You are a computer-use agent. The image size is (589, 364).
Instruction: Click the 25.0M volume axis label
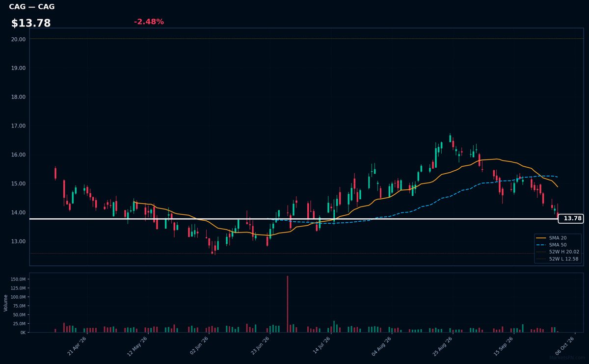coord(19,323)
